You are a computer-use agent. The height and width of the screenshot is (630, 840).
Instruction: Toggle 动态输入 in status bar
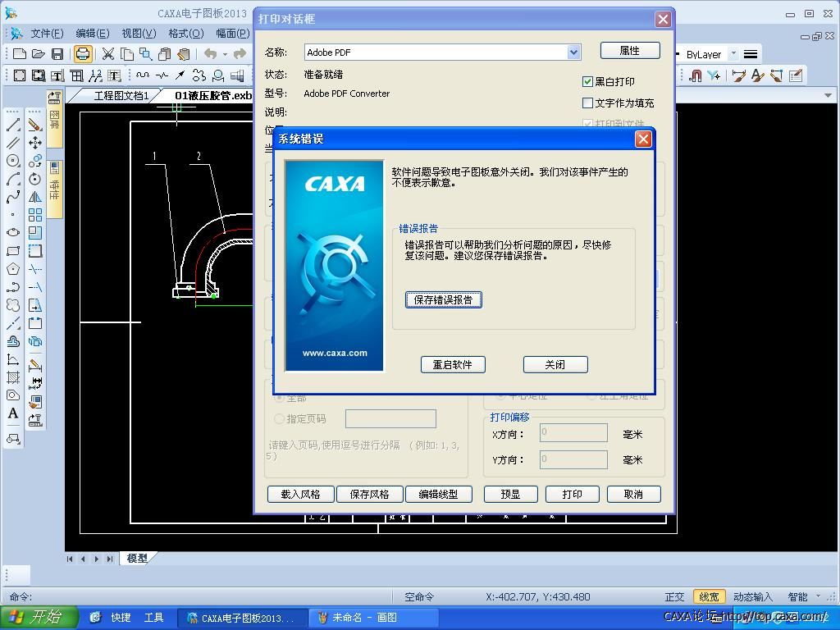tap(753, 596)
